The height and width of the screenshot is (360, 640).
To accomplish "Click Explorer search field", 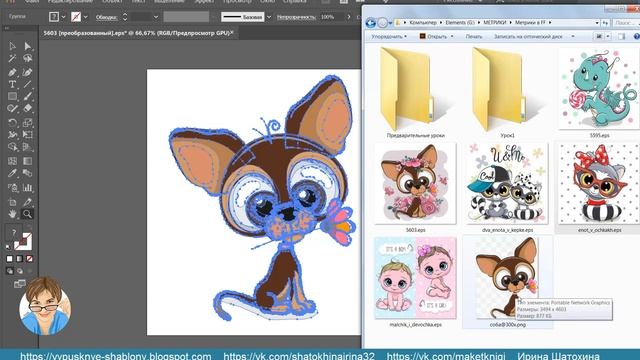I will pyautogui.click(x=626, y=23).
